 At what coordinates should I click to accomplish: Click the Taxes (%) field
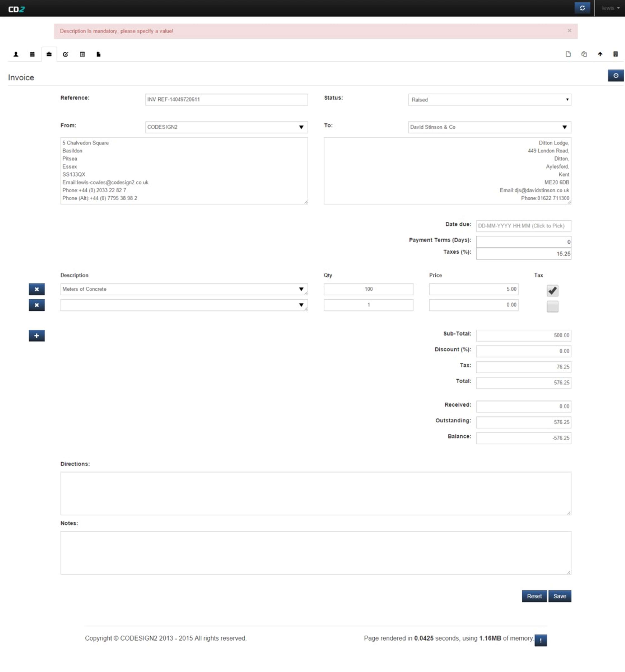point(523,254)
